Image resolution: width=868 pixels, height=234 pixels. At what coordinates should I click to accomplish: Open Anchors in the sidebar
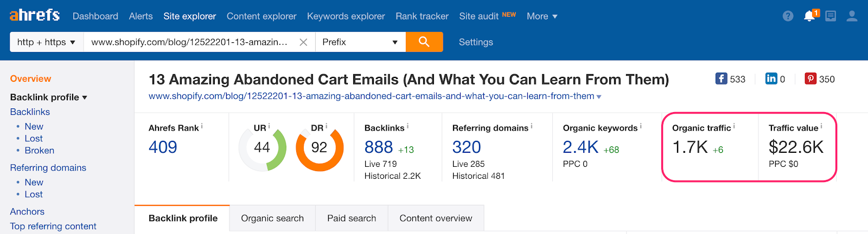pos(27,211)
